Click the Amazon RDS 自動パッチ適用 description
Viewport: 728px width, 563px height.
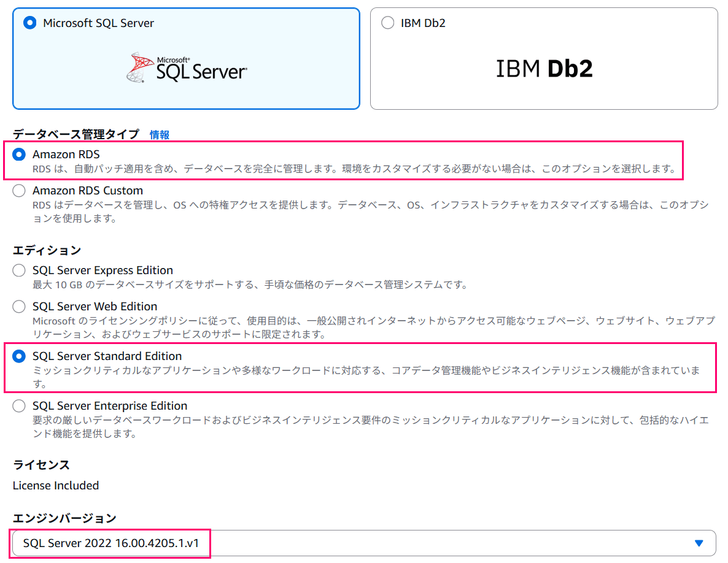(355, 169)
